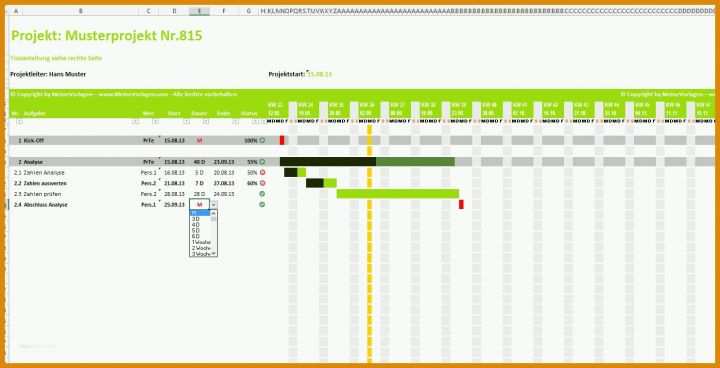Select column C header

[148, 11]
